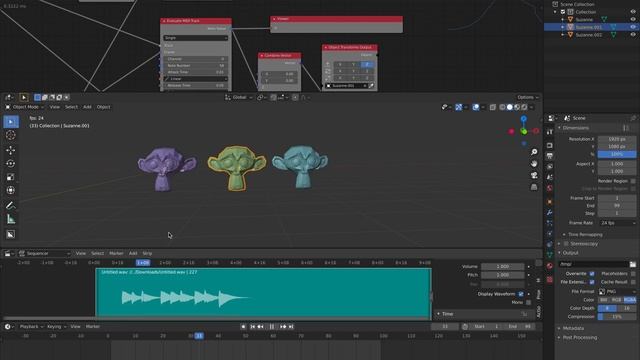Select the Add Cube tool in the viewport toolbar

(11, 234)
